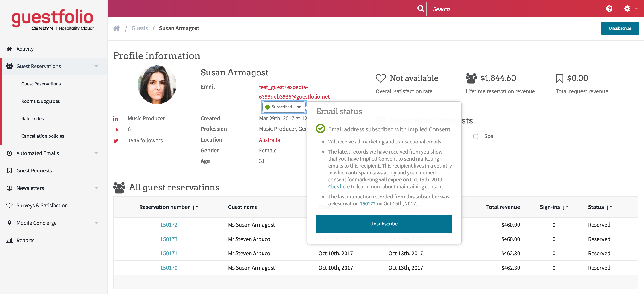Click the Guest name column header

tap(243, 207)
